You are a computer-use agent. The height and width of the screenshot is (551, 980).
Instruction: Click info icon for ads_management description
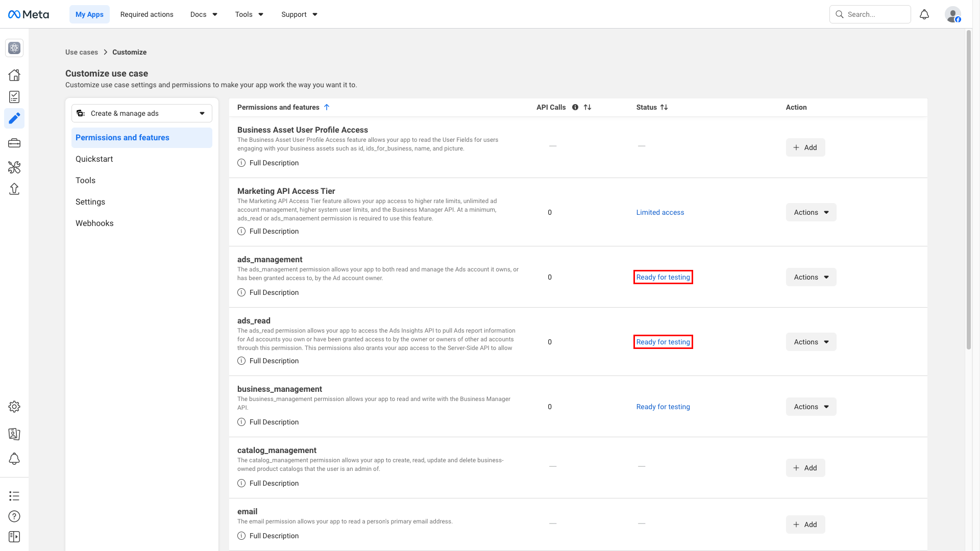pyautogui.click(x=241, y=292)
